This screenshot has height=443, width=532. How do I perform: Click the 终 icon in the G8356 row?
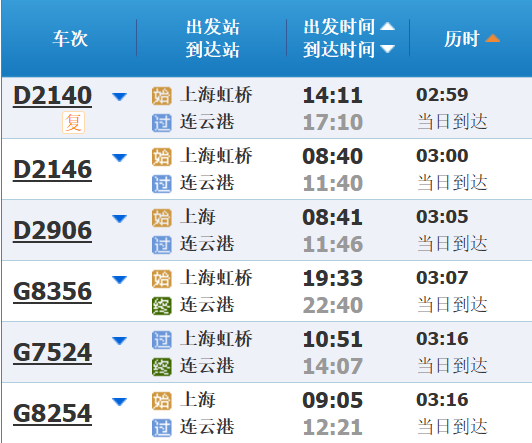tap(162, 306)
